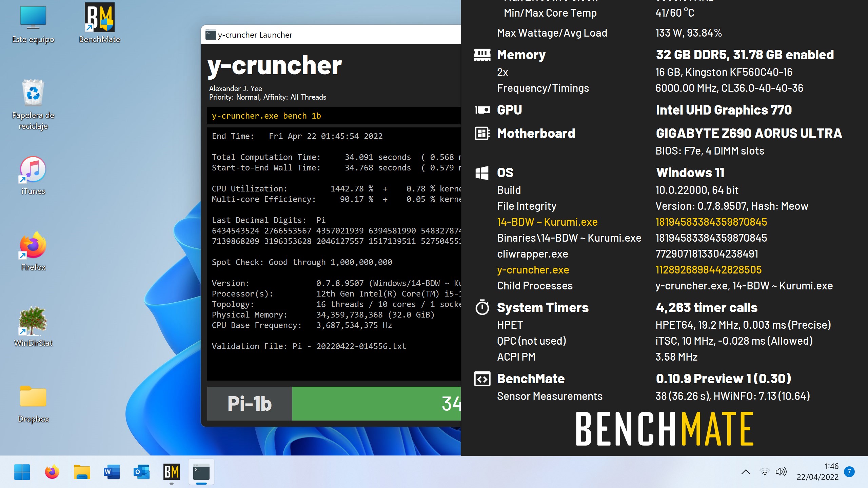Click 4,263 timer calls value
The image size is (868, 488).
point(707,308)
